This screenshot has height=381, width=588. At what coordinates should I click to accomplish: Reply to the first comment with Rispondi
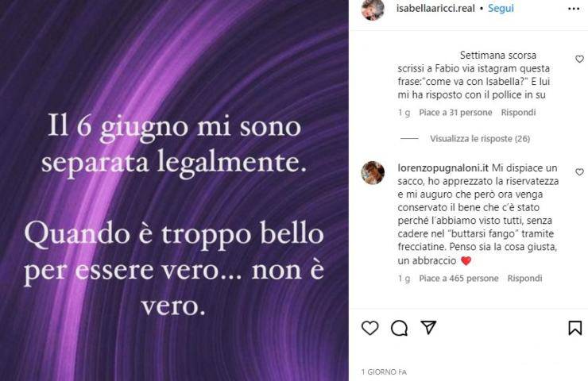[518, 113]
